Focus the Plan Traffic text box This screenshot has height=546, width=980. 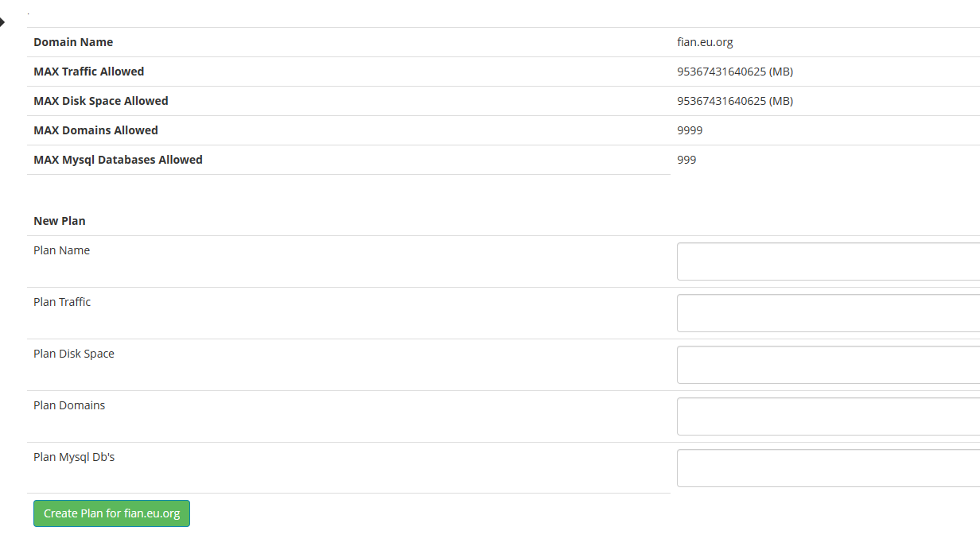click(x=827, y=313)
